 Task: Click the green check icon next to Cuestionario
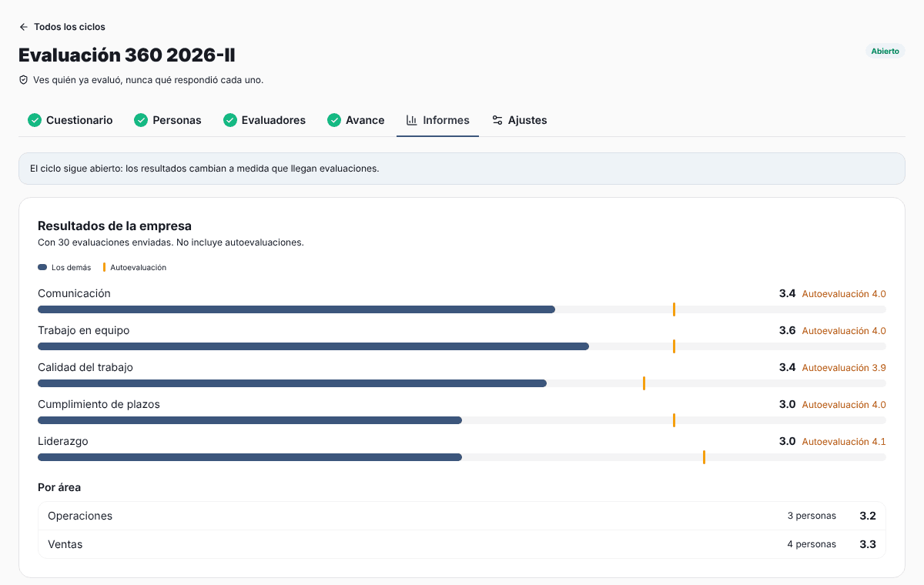click(35, 120)
